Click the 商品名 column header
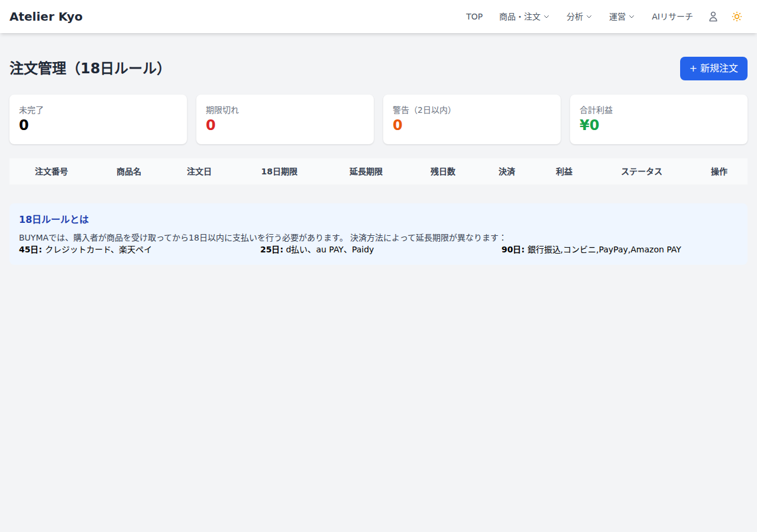The image size is (757, 532). [x=129, y=171]
